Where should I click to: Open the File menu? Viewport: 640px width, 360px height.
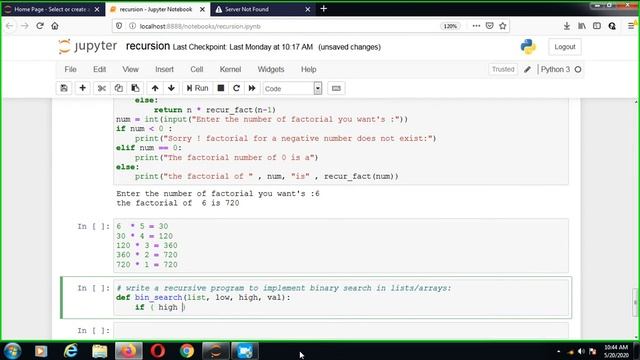click(x=70, y=69)
